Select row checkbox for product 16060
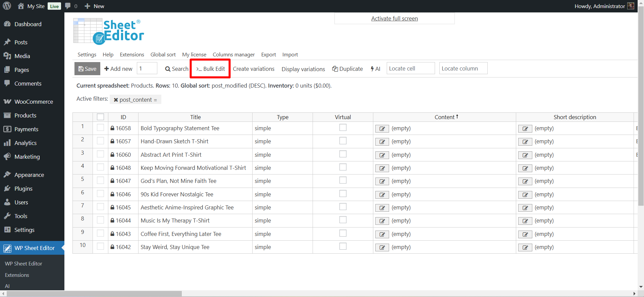The image size is (644, 297). click(100, 154)
